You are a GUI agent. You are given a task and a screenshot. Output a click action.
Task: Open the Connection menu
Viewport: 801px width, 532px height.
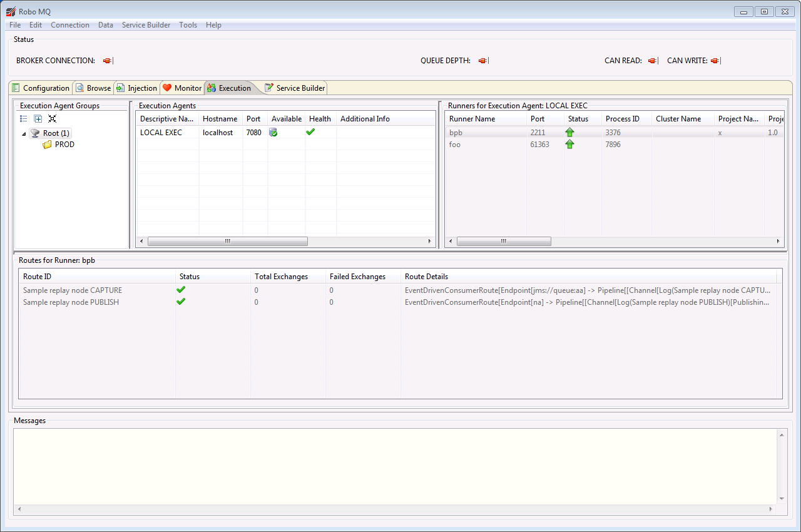pos(70,25)
